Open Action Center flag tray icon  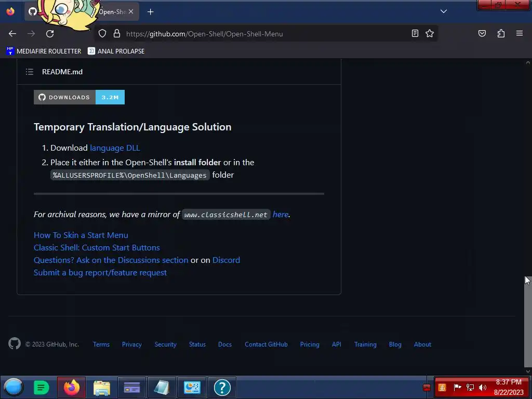pos(457,387)
